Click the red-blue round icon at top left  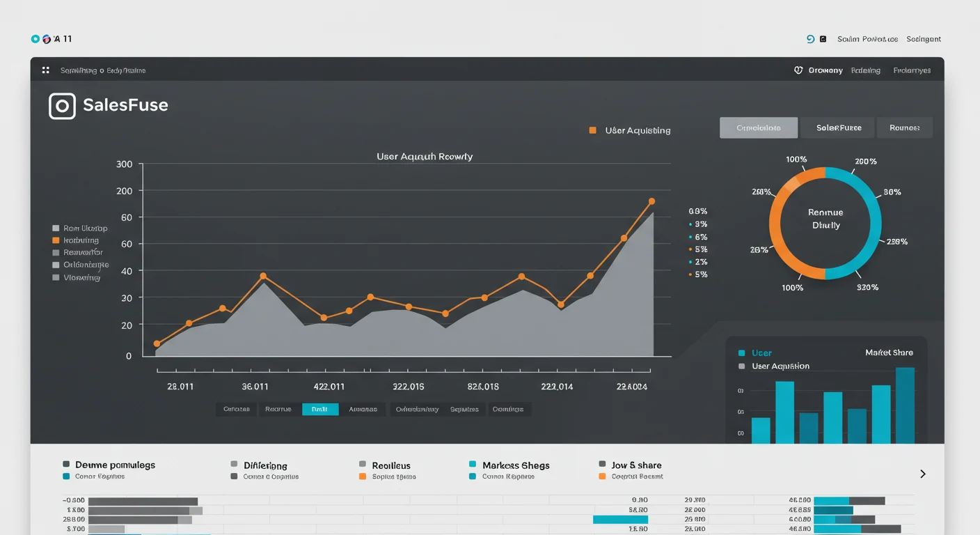[47, 40]
